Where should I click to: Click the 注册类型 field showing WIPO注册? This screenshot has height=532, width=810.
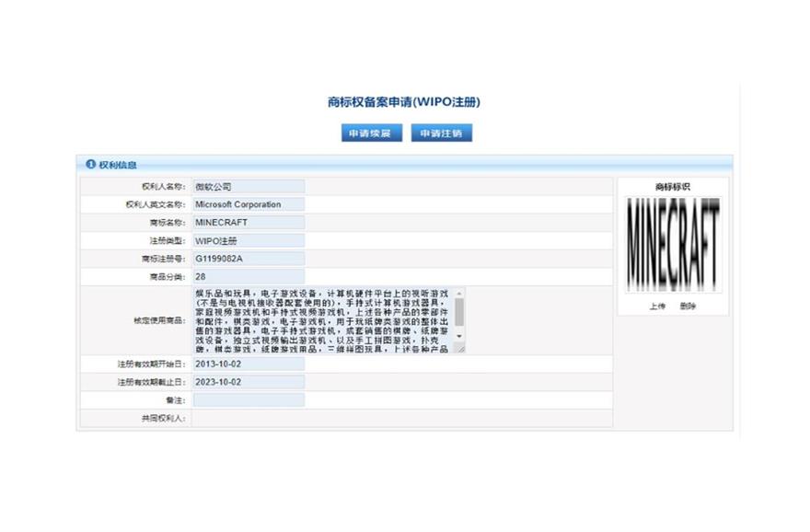[x=249, y=240]
